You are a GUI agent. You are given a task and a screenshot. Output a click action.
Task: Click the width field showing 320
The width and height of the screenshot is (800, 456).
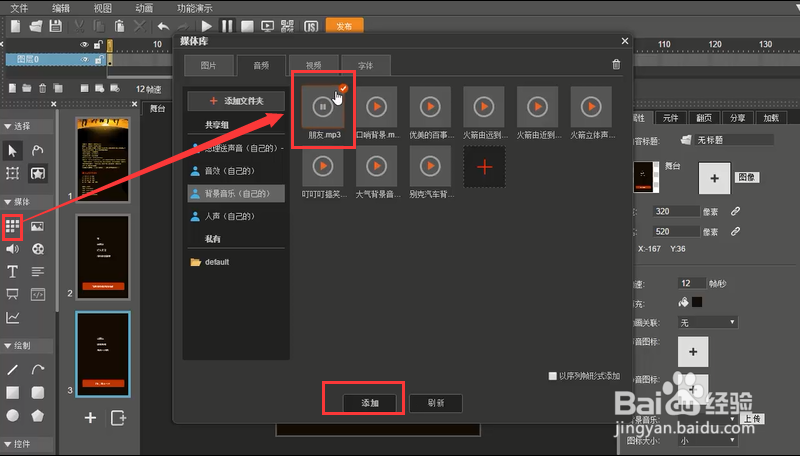pyautogui.click(x=676, y=211)
